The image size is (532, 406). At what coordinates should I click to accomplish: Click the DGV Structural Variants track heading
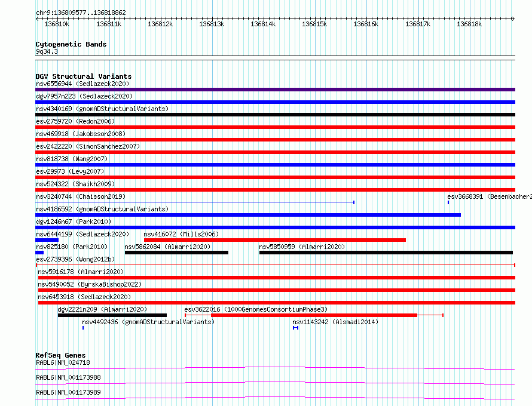84,76
